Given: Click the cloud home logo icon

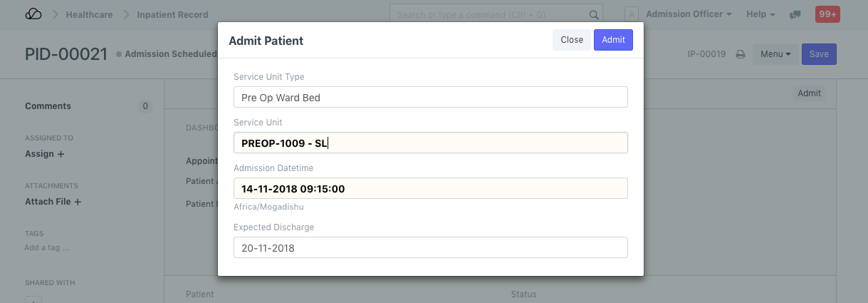Looking at the screenshot, I should point(33,14).
